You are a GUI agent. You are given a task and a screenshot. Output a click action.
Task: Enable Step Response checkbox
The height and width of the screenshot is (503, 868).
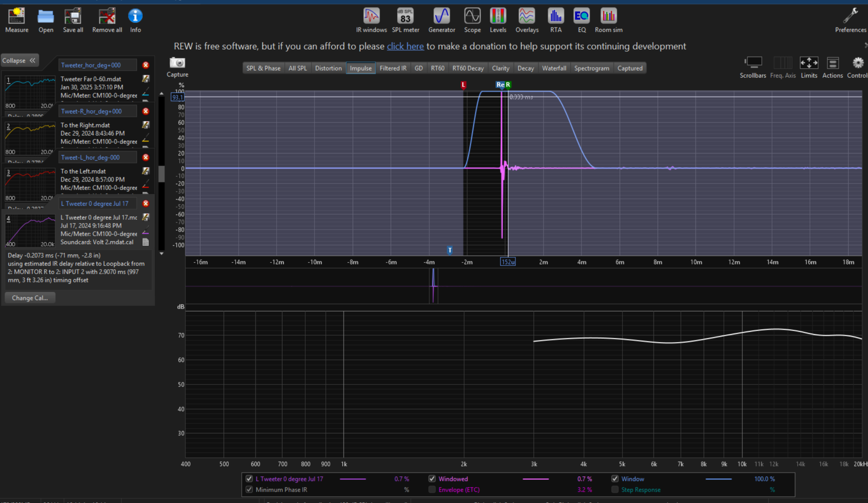coord(615,489)
